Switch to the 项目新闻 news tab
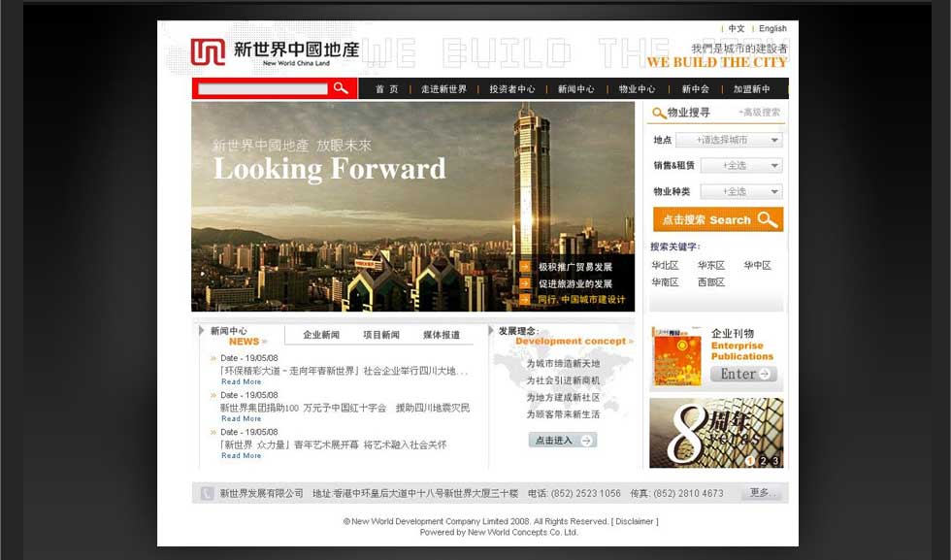 (x=381, y=335)
